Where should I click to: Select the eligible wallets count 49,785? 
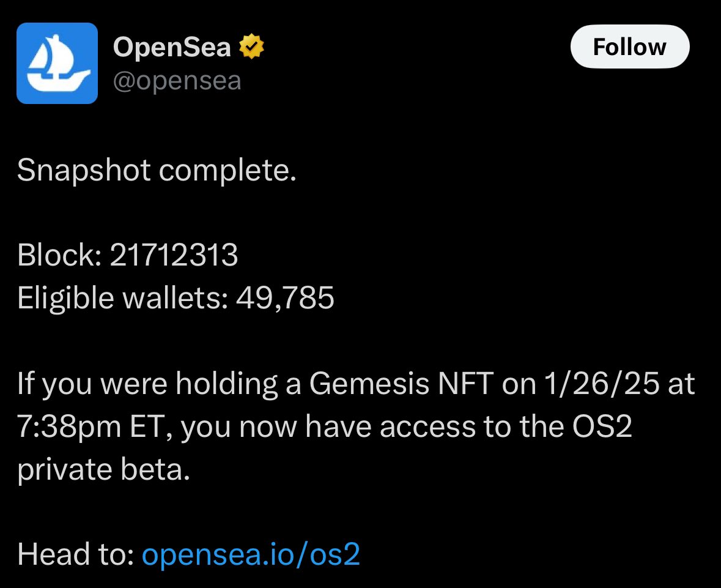pos(176,299)
